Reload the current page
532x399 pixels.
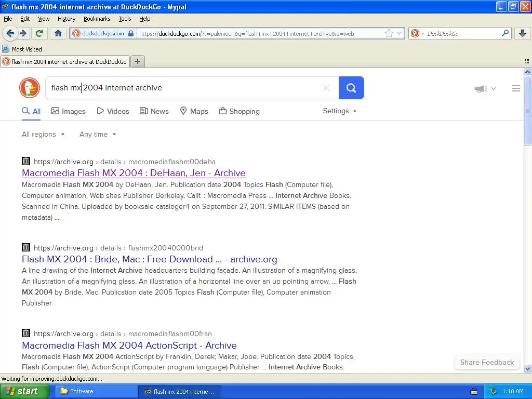(x=39, y=33)
